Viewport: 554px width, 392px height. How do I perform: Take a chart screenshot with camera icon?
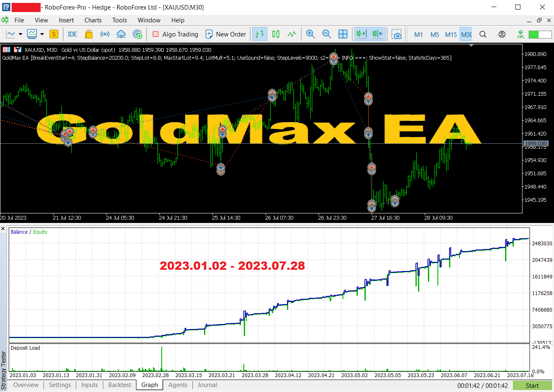point(397,34)
